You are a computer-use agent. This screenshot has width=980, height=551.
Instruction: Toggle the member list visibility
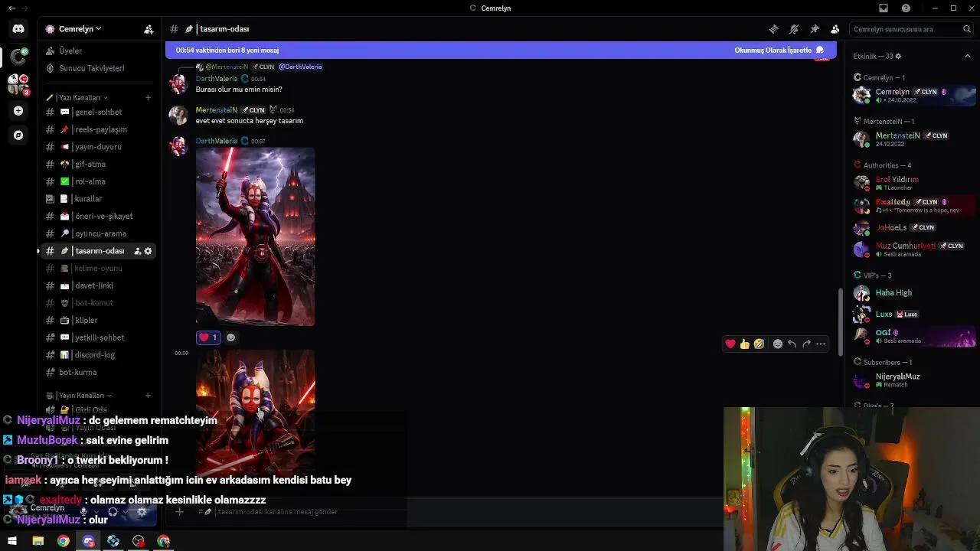coord(835,29)
